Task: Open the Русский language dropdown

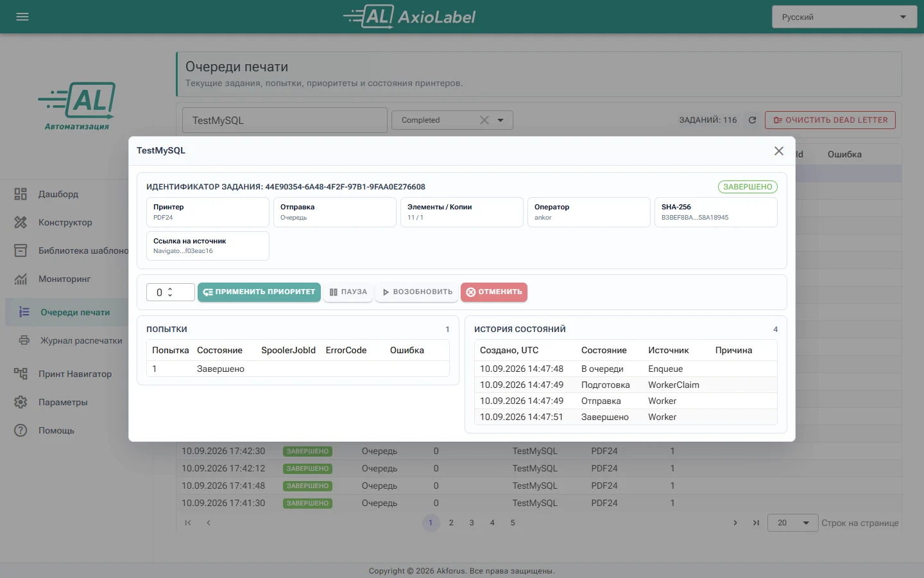Action: [844, 17]
